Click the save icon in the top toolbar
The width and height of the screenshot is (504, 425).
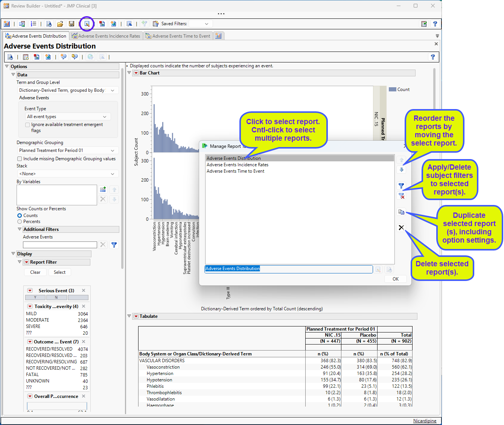(x=72, y=24)
